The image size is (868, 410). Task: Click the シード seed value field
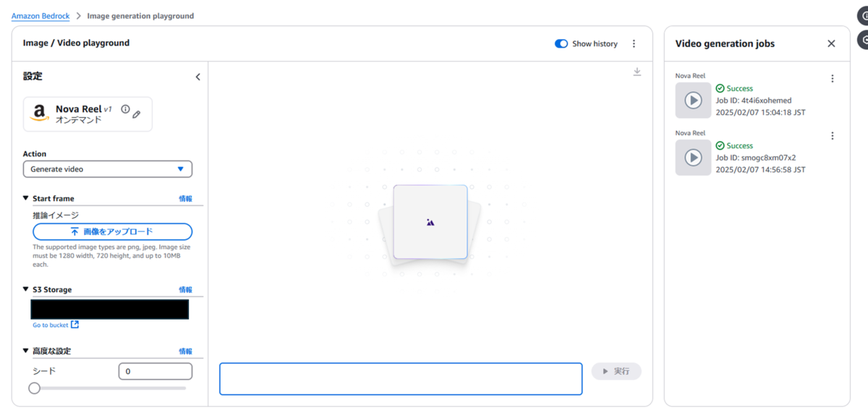(156, 371)
